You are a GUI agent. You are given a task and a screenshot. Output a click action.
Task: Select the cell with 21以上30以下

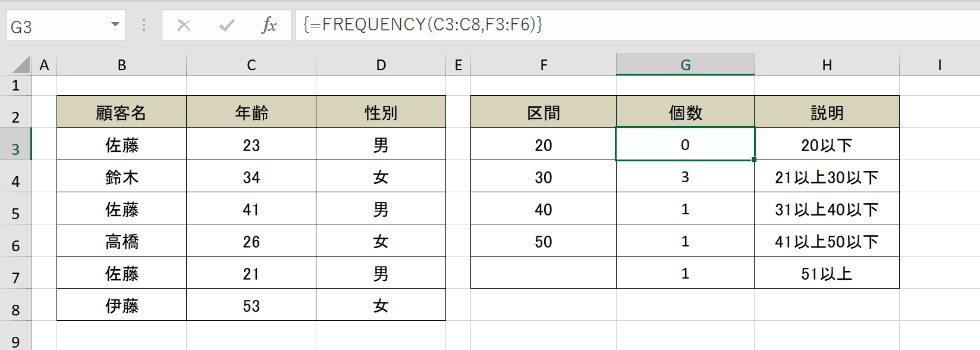click(827, 177)
